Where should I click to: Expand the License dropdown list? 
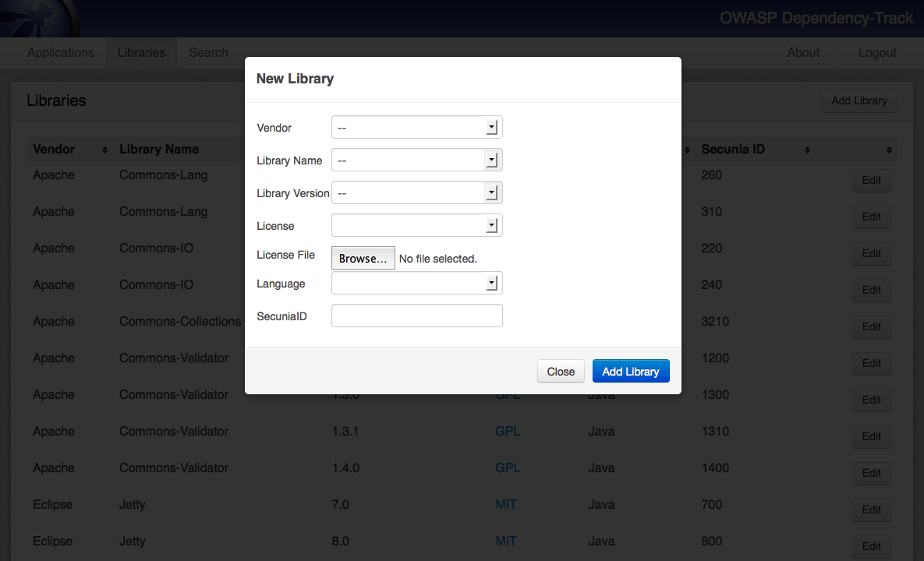click(x=416, y=226)
